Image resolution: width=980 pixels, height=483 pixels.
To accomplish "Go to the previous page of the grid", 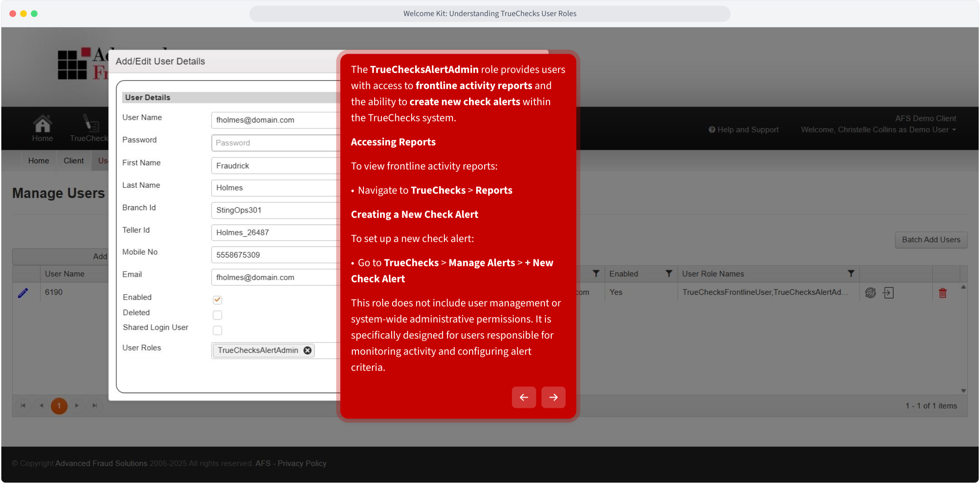I will [41, 406].
